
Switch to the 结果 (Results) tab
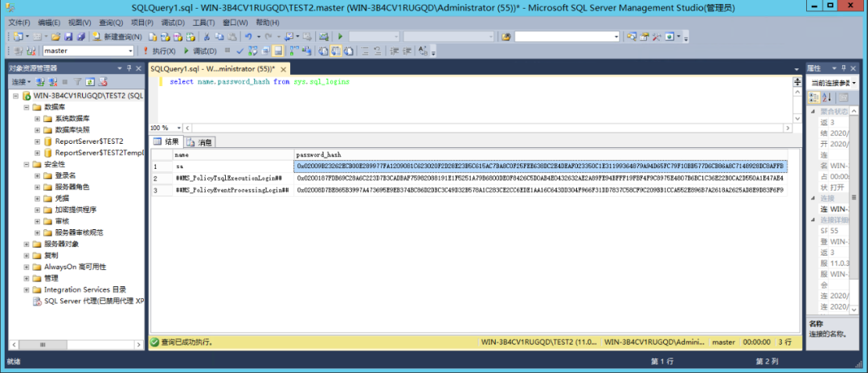tap(166, 141)
